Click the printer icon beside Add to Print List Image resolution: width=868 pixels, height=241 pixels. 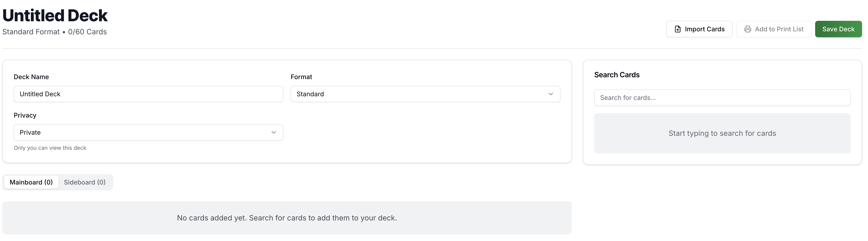[x=748, y=29]
